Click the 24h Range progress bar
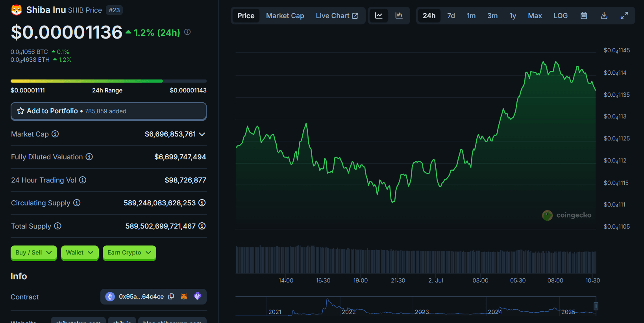Viewport: 644px width, 323px height. [x=109, y=81]
